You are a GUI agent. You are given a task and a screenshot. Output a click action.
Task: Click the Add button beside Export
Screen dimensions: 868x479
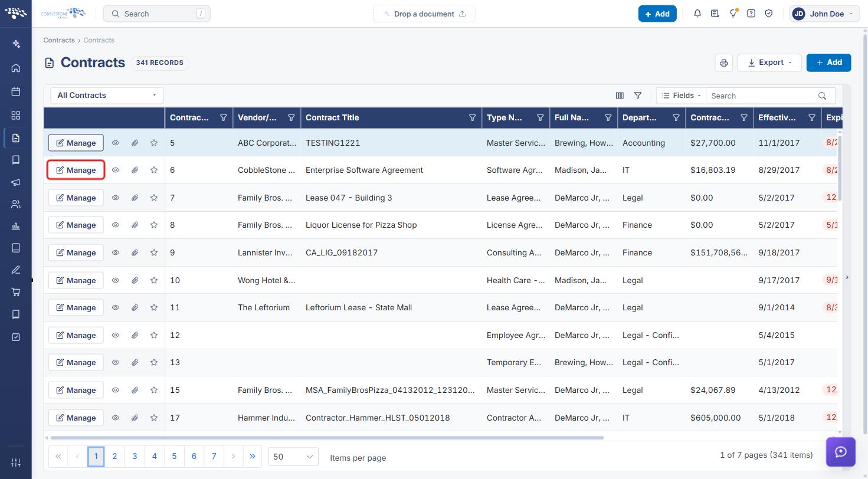tap(829, 63)
